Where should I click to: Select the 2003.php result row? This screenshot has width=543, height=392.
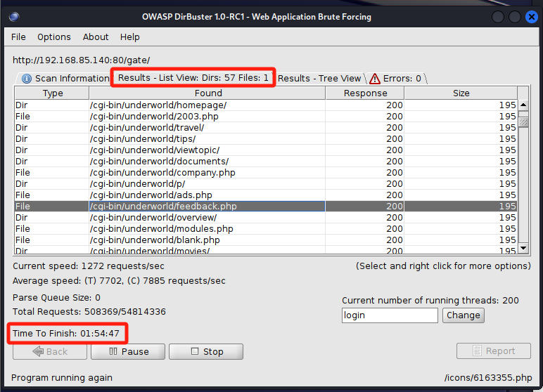pos(207,117)
